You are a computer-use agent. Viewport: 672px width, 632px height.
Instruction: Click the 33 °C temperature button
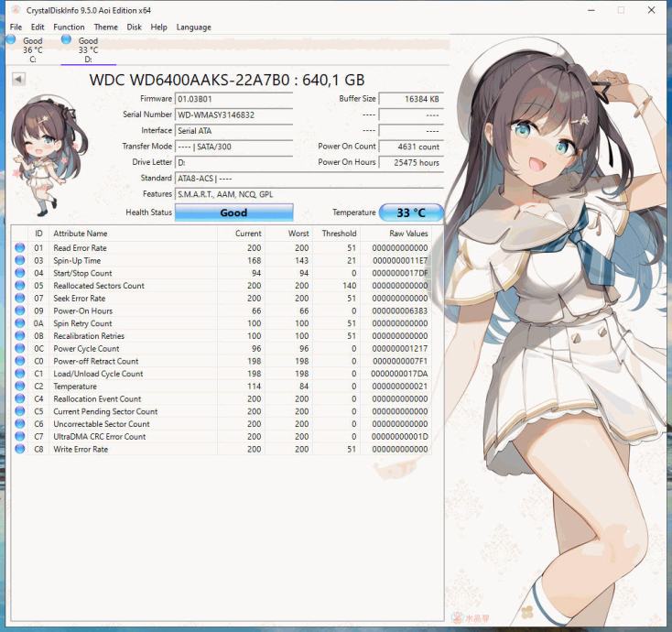[411, 212]
